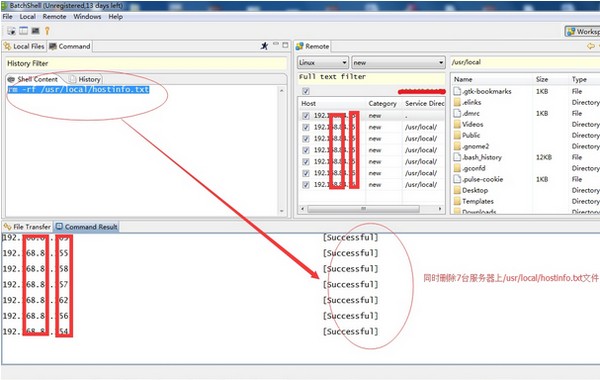The height and width of the screenshot is (380, 600).
Task: Click the Full text filter field
Action: (x=371, y=78)
